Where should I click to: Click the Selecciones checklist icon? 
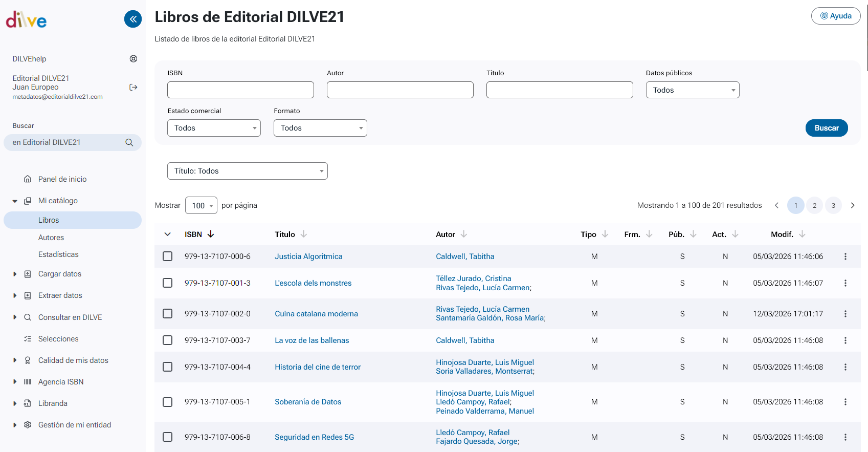point(28,339)
